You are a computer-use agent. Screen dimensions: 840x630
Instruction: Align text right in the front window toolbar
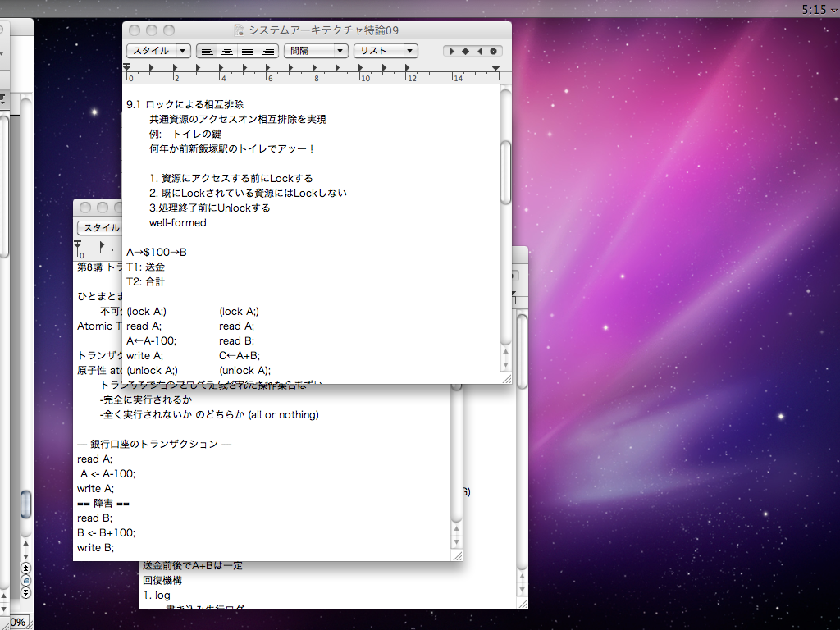click(268, 51)
